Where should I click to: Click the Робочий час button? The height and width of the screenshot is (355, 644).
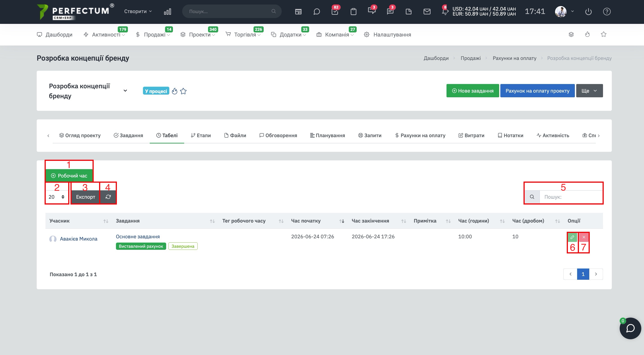pos(69,175)
